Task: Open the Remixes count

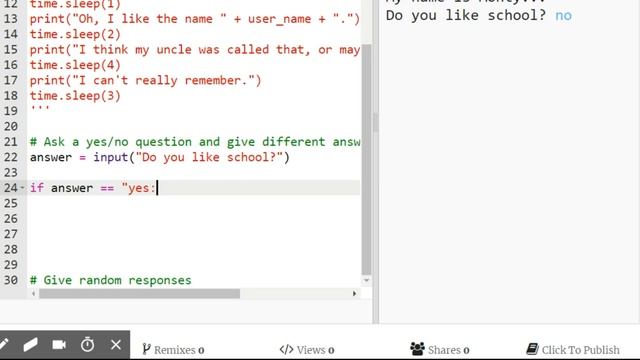Action: [x=173, y=350]
